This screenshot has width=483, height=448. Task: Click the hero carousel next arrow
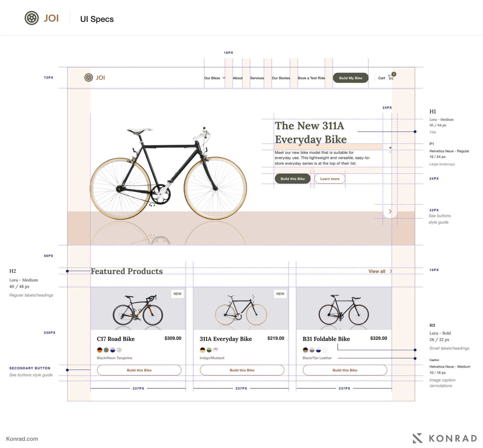click(x=390, y=211)
